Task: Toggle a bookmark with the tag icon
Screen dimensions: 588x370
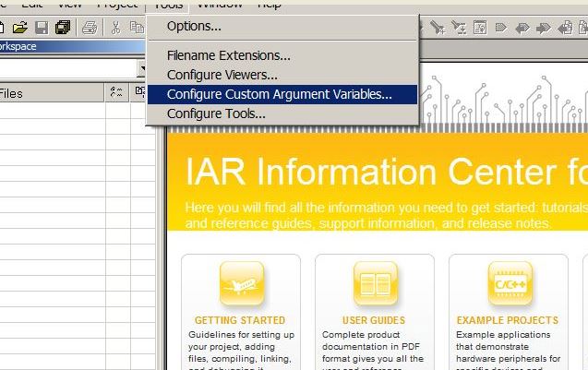Action: click(501, 28)
